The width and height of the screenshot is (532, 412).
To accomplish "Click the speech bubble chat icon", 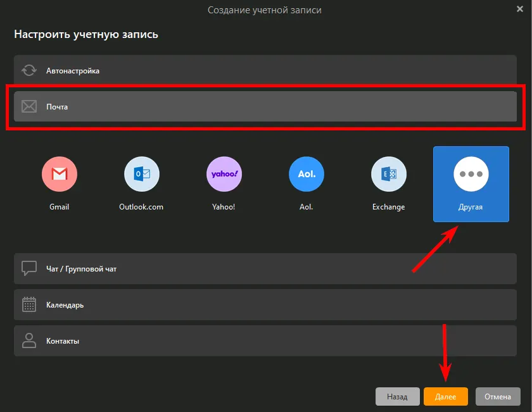I will 29,268.
